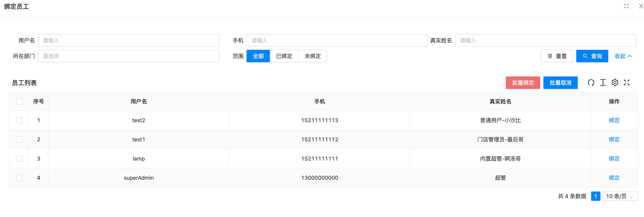Click the dialog shrink/fullscreen toggle icon
Image resolution: width=644 pixels, height=217 pixels.
[626, 6]
